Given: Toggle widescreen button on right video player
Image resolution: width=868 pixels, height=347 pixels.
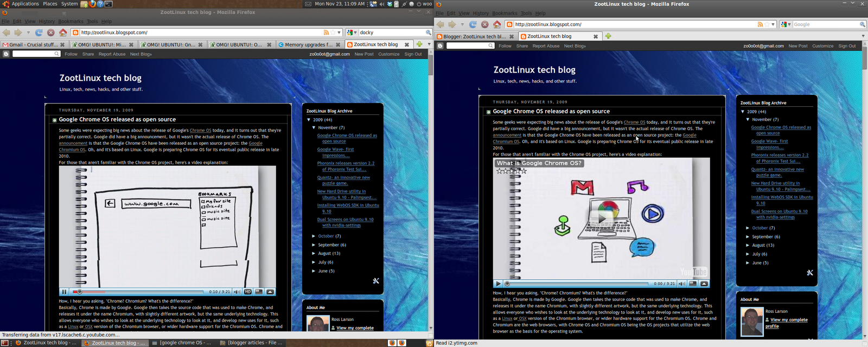Looking at the screenshot, I should 693,284.
